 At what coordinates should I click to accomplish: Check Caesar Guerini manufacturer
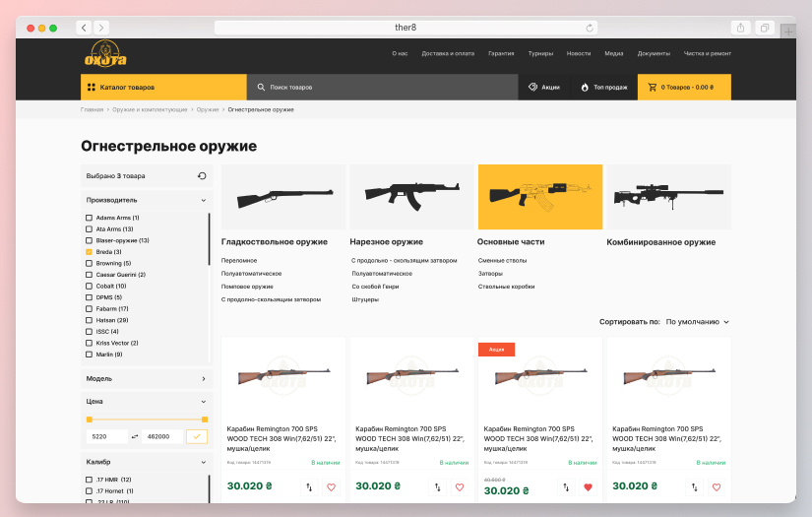point(89,275)
